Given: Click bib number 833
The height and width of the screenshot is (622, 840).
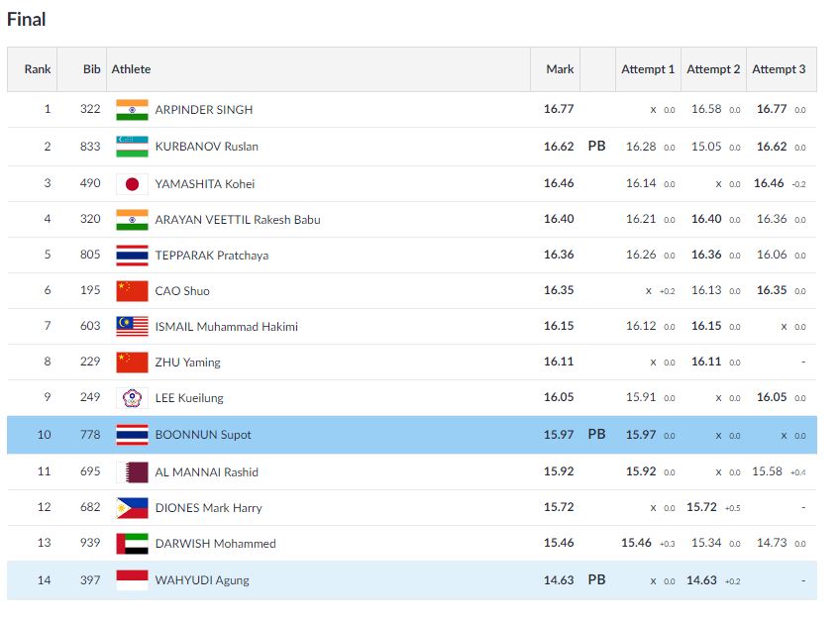Looking at the screenshot, I should click(90, 147).
